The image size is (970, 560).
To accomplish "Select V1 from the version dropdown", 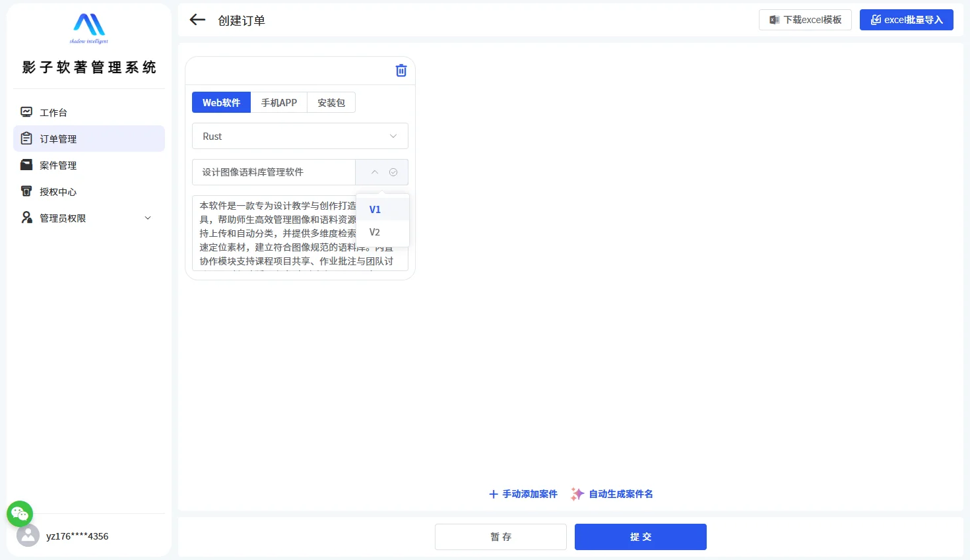I will click(375, 209).
